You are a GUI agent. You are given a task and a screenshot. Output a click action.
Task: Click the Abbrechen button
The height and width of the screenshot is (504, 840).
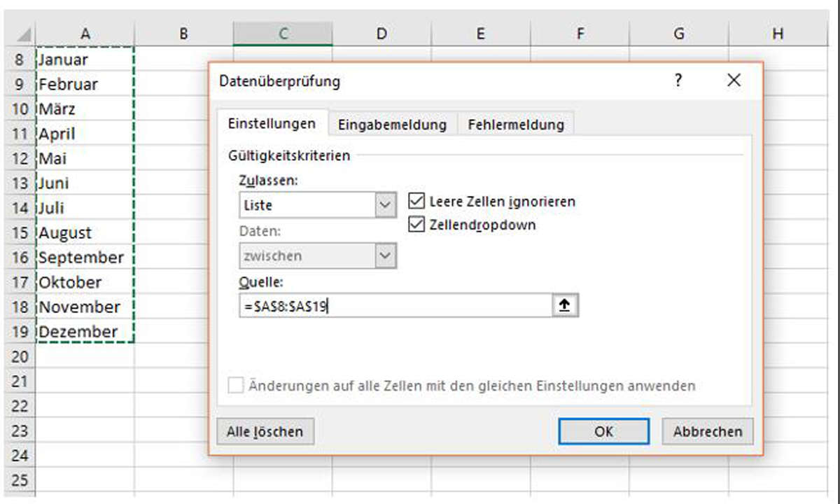(x=707, y=431)
